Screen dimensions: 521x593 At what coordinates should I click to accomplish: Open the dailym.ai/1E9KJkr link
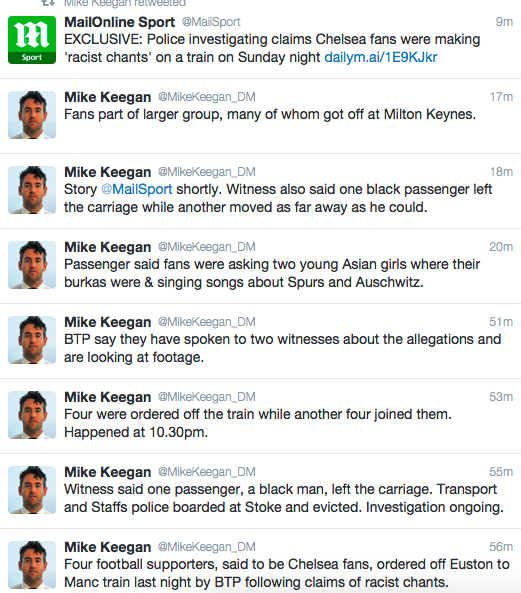point(381,57)
